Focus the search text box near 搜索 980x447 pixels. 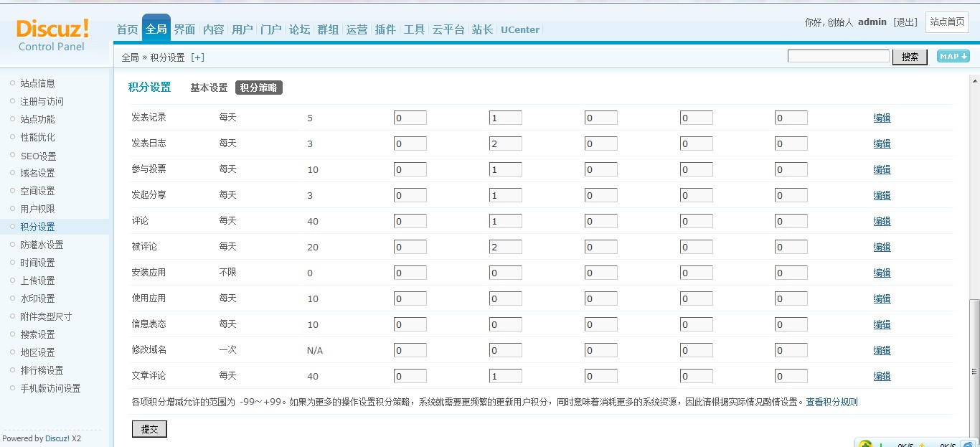[x=839, y=56]
